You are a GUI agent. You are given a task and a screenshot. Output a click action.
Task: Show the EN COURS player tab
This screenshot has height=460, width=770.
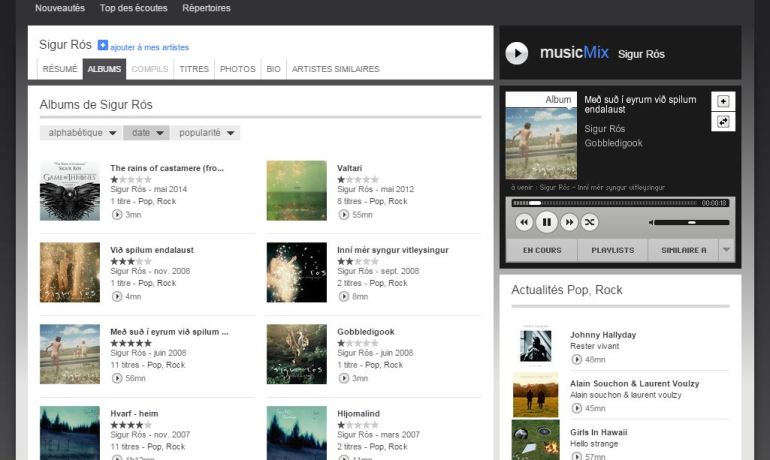(x=542, y=250)
